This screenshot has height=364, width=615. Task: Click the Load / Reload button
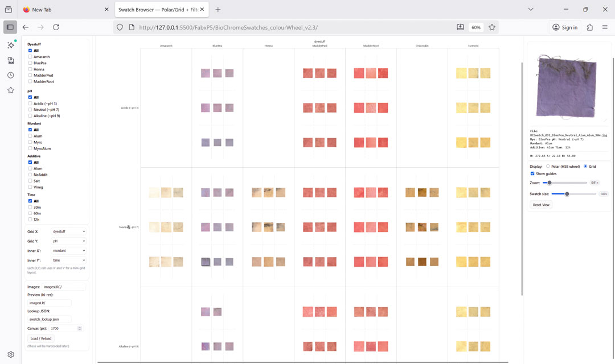(x=41, y=338)
